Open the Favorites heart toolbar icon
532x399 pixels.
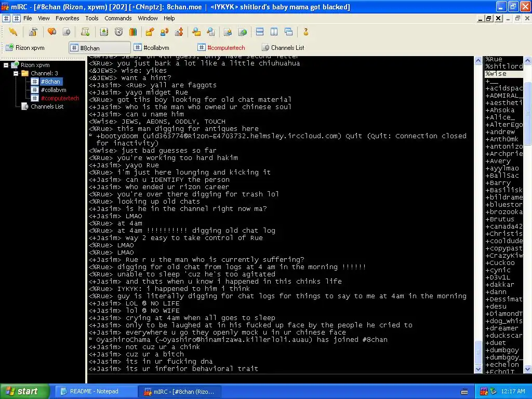pyautogui.click(x=52, y=32)
